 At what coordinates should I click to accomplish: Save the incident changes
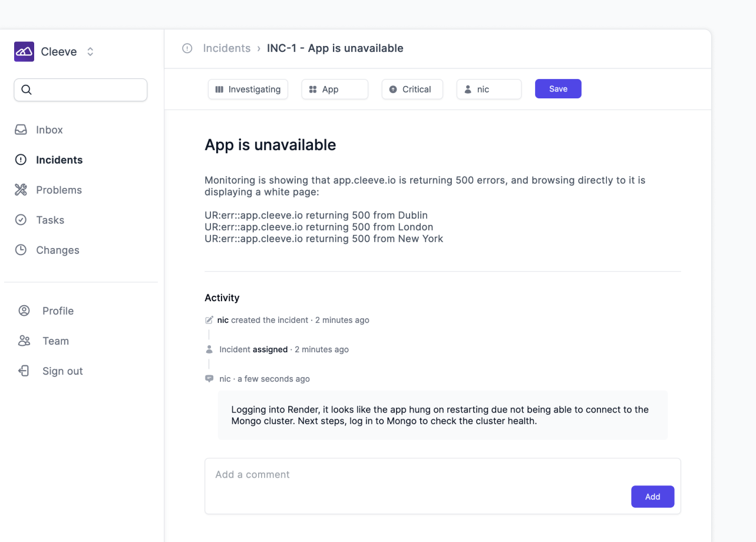(558, 89)
